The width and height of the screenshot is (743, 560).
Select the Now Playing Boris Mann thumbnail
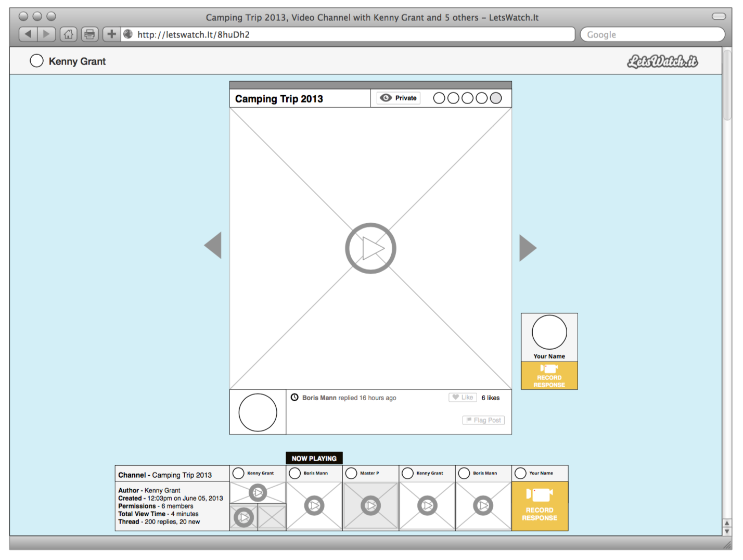[314, 505]
